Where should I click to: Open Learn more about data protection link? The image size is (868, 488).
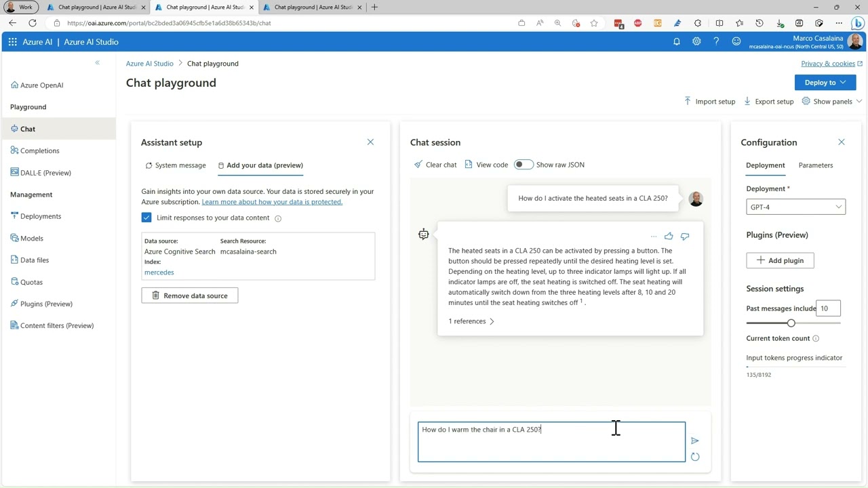[x=272, y=202]
